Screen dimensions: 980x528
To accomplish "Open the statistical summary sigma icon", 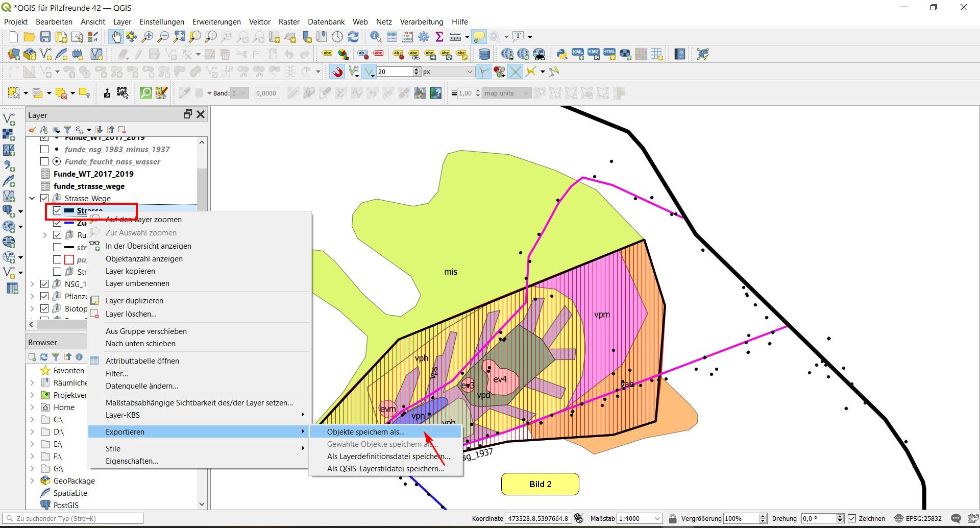I will (x=439, y=37).
